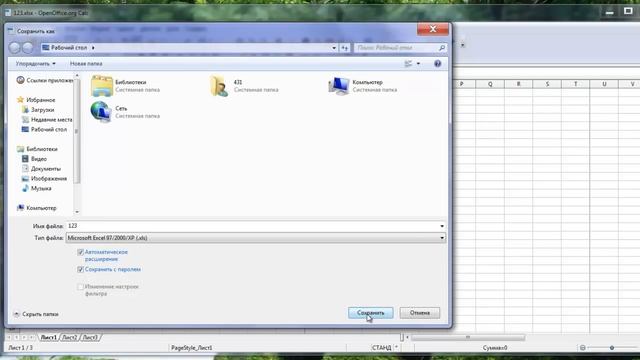
Task: Select Изображения in the sidebar
Action: [x=48, y=178]
